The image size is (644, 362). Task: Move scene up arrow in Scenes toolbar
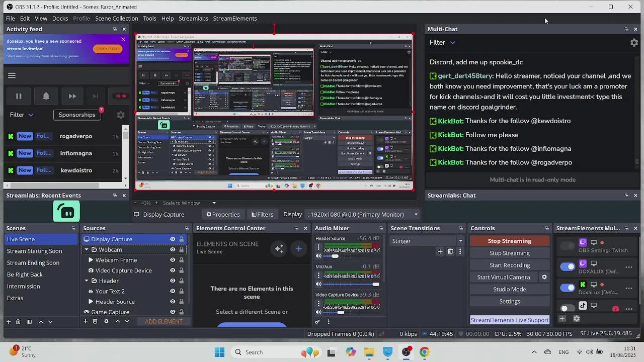point(41,322)
